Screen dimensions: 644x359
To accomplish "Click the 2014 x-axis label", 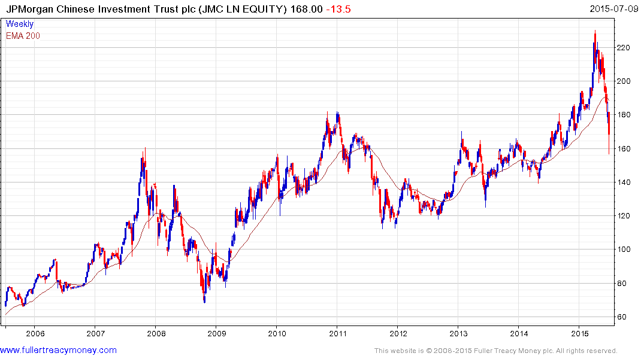I will coord(519,333).
